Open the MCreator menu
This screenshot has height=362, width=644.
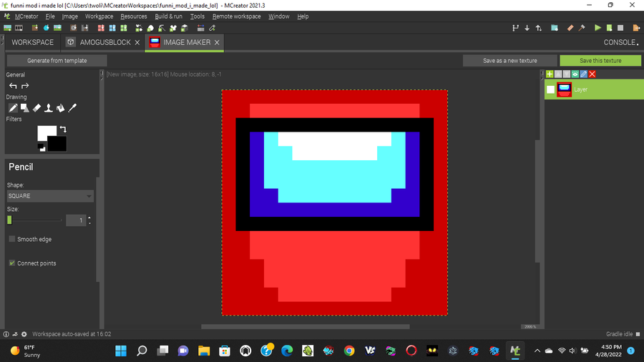tap(26, 16)
